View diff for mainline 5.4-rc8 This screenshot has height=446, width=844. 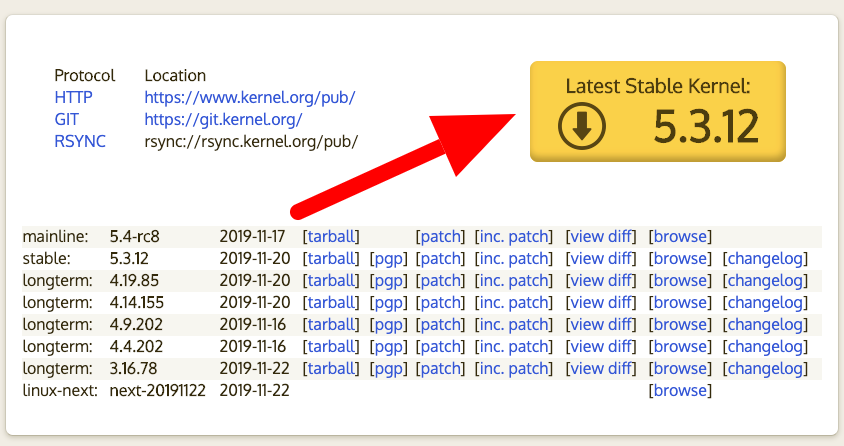click(601, 237)
